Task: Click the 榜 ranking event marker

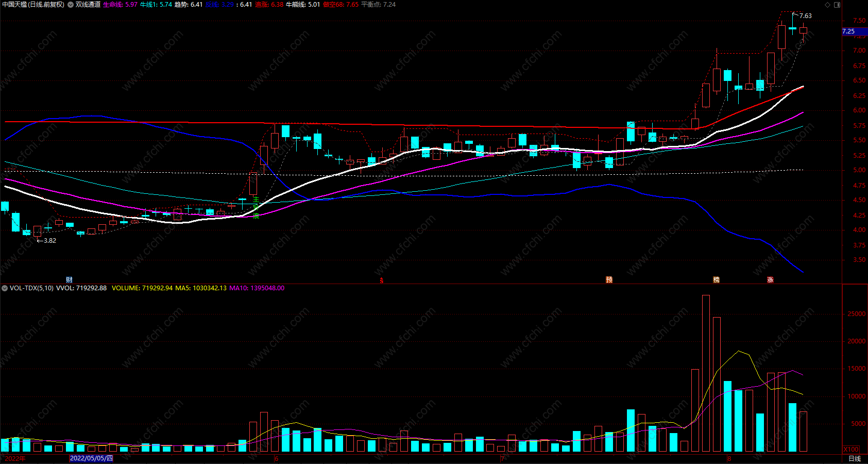Action: coord(716,280)
